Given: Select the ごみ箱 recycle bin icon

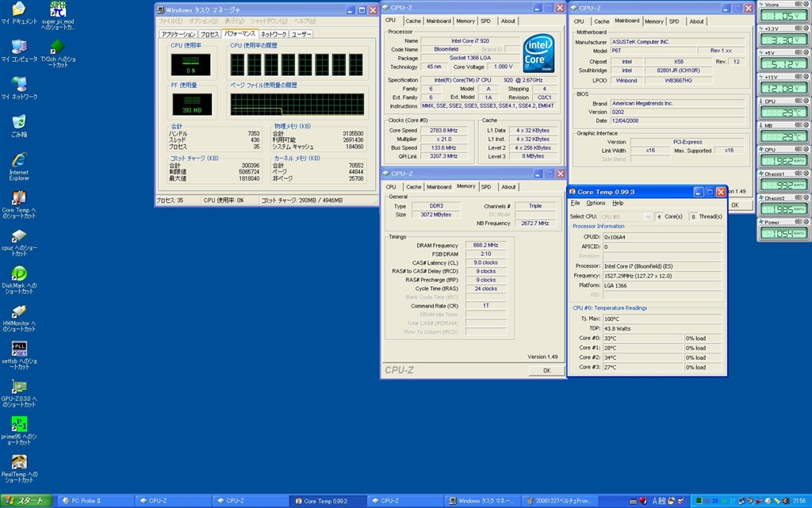Looking at the screenshot, I should (x=19, y=126).
